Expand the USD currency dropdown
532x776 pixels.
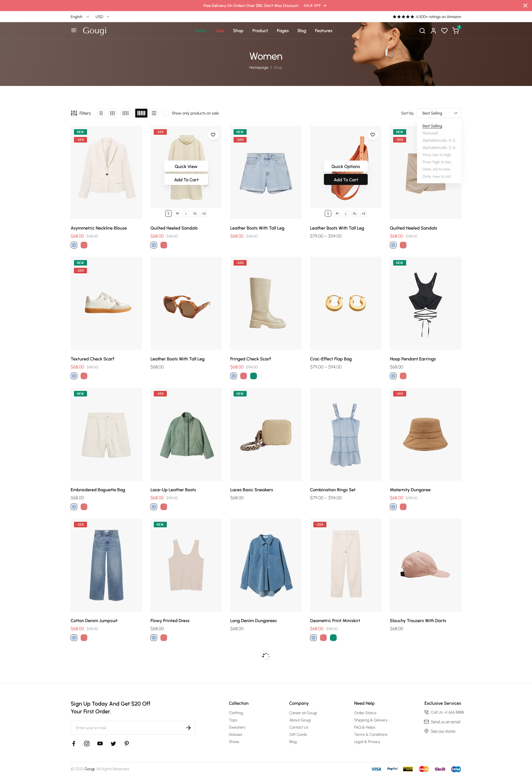point(102,17)
